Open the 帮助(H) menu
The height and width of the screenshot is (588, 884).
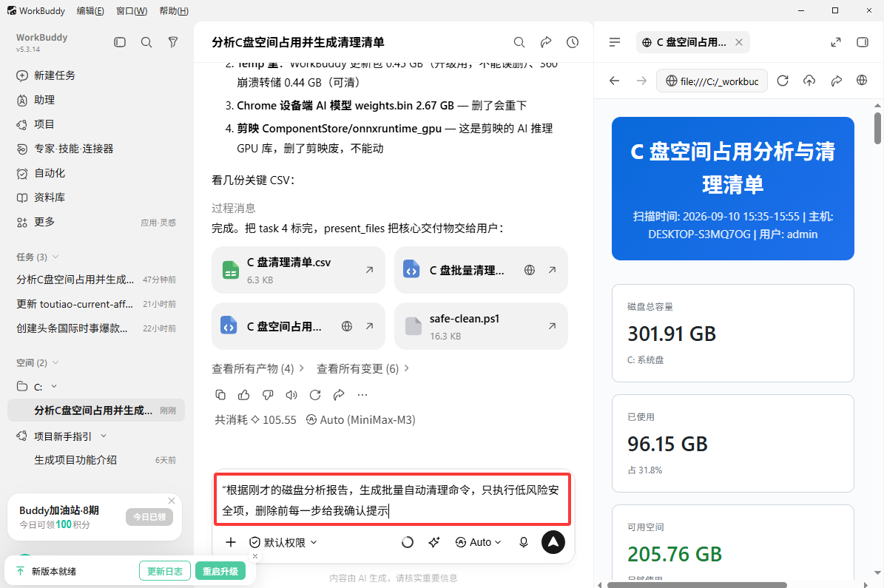pos(174,10)
